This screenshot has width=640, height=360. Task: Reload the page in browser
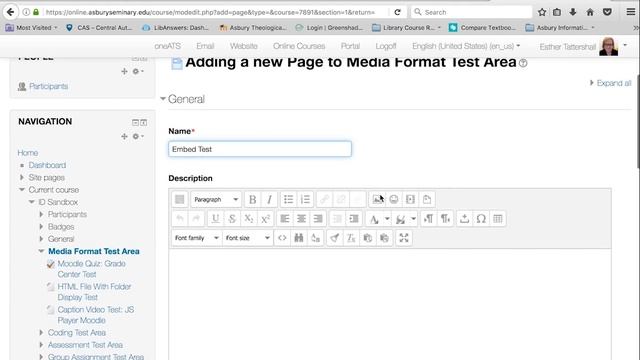[x=398, y=12]
